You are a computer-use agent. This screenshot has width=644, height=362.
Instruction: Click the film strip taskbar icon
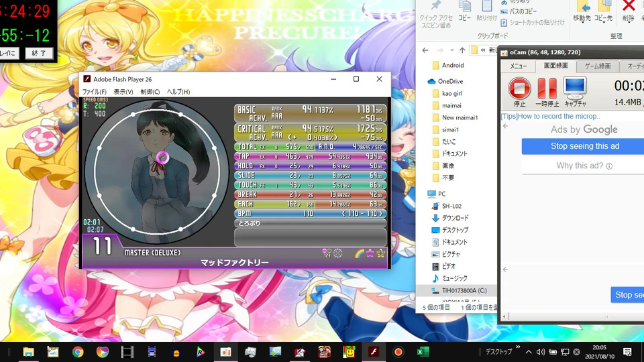click(x=127, y=352)
